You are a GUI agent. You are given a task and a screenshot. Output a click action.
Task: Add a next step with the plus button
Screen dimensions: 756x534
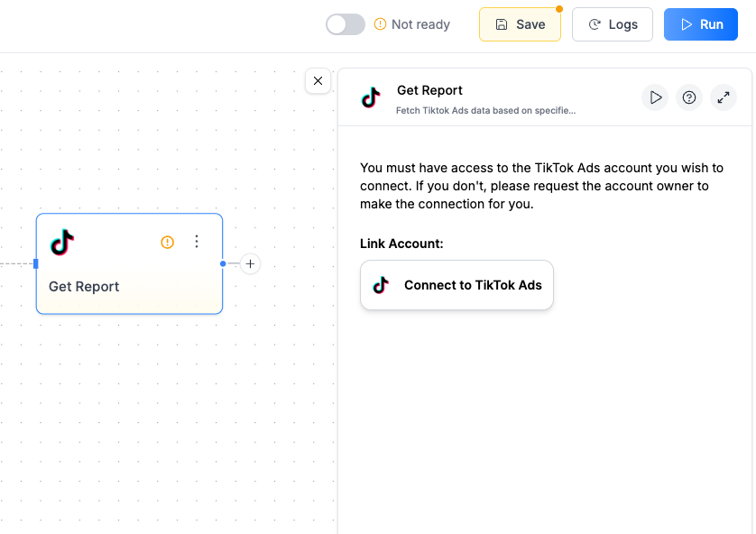pos(251,264)
